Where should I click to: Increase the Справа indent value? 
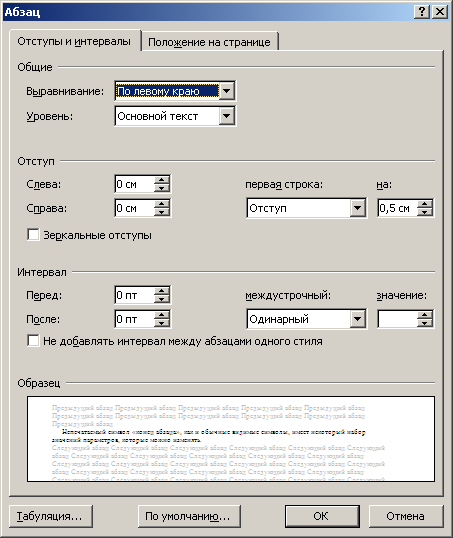coord(162,204)
